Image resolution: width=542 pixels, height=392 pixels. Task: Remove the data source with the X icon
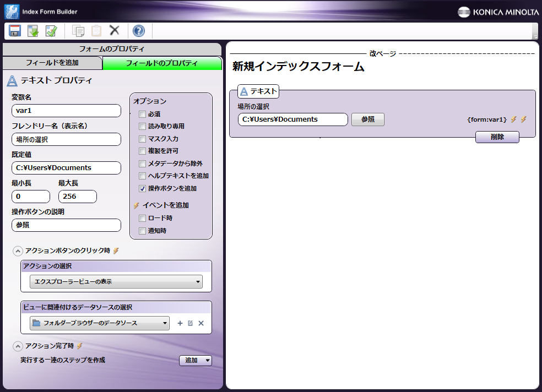(x=200, y=323)
